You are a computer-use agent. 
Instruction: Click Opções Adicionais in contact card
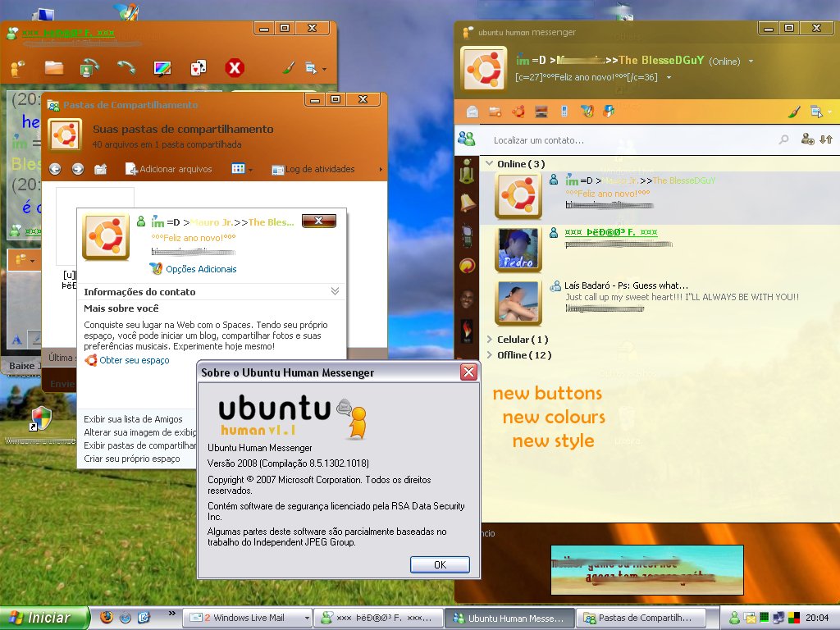194,269
